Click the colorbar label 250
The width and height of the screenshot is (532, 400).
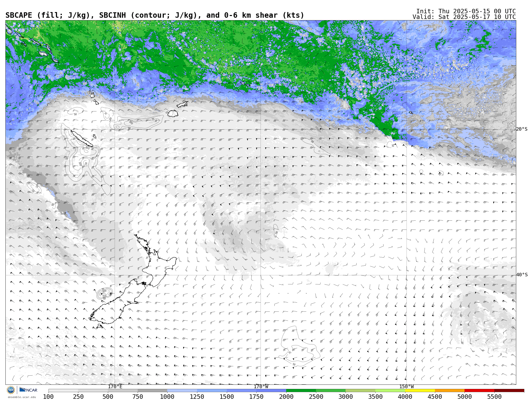coord(78,397)
